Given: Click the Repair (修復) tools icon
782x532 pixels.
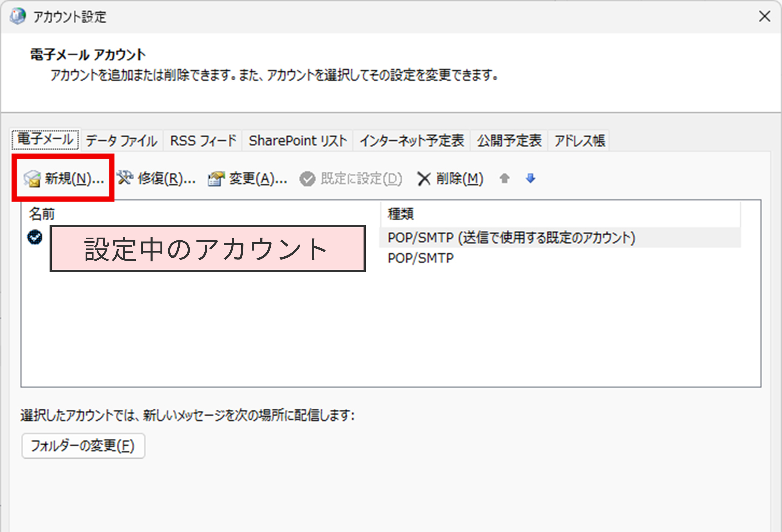Looking at the screenshot, I should tap(125, 178).
